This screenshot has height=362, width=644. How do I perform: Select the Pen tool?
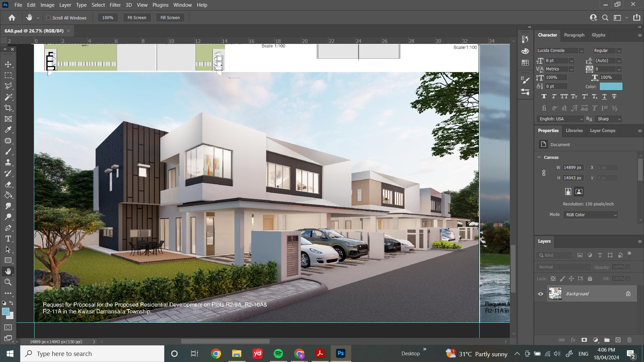[x=8, y=228]
